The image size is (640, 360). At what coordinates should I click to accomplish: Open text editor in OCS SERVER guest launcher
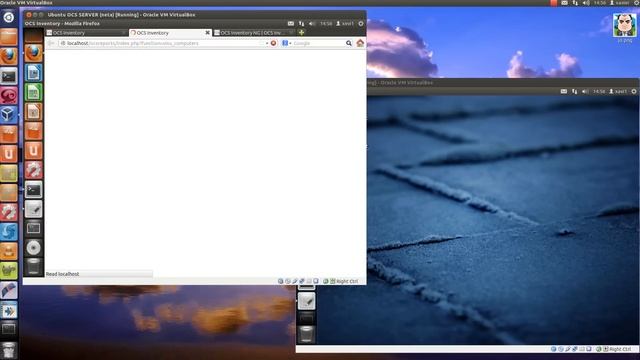pos(33,209)
